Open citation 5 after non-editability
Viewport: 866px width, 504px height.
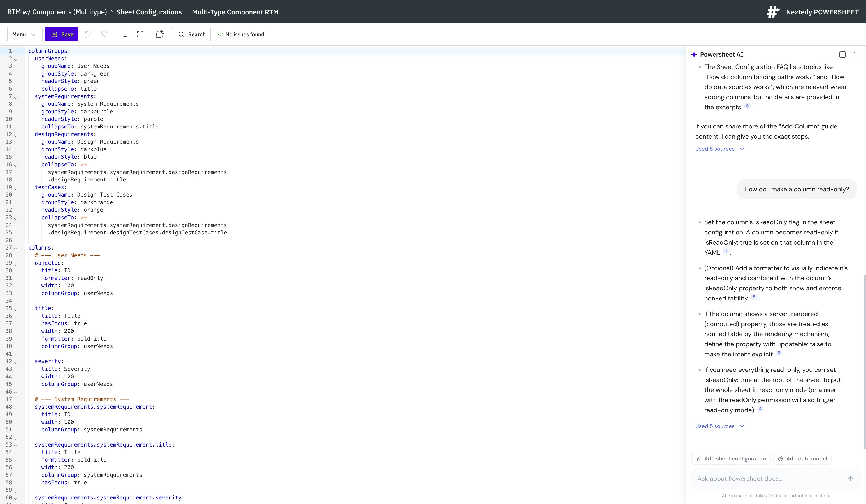click(754, 297)
